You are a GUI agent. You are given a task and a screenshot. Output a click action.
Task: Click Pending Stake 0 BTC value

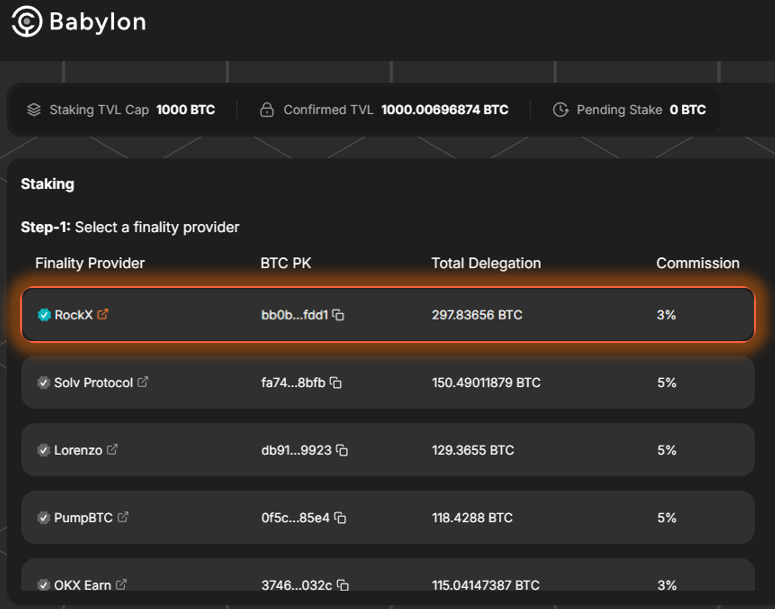(x=688, y=110)
